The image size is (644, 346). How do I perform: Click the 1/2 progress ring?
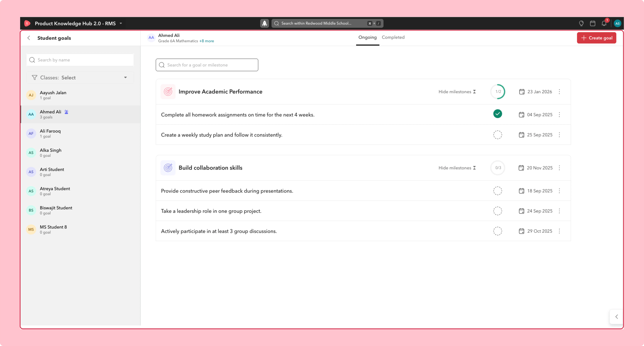pyautogui.click(x=498, y=92)
